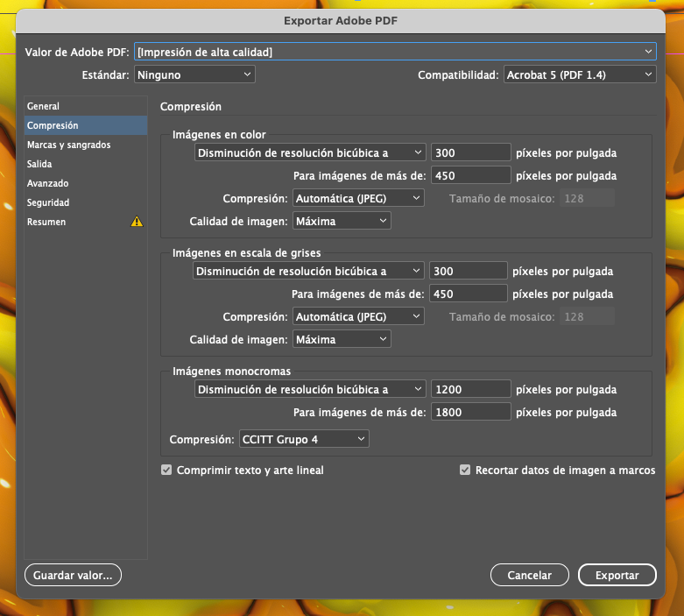Open monochrome images resampling method dropdown

click(310, 389)
